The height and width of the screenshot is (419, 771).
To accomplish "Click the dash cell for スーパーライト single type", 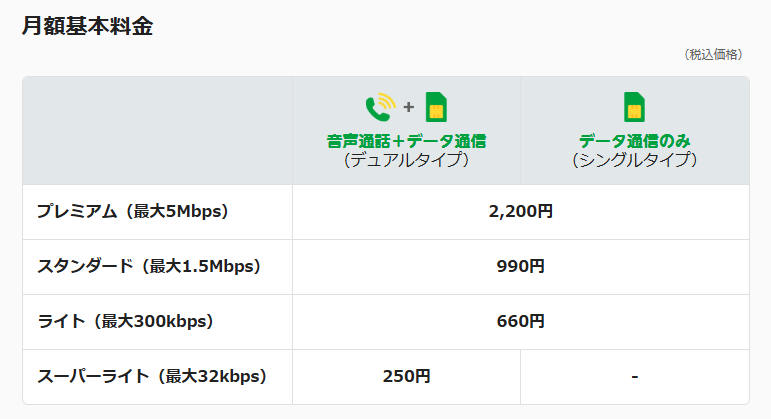I will coord(634,377).
